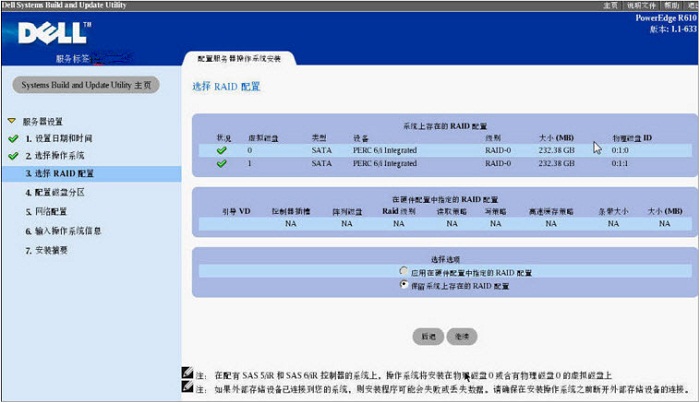Click the NA value under 控制器插槽
This screenshot has height=403, width=700.
click(291, 224)
